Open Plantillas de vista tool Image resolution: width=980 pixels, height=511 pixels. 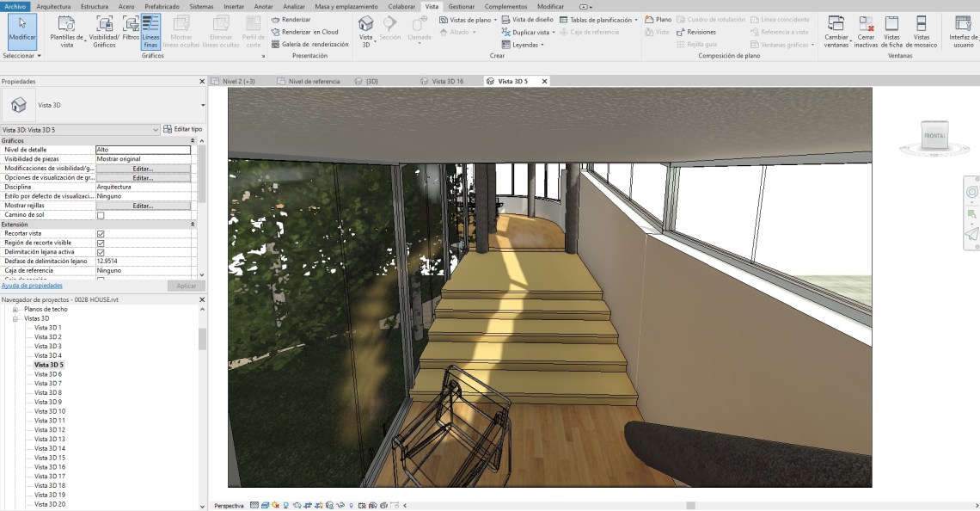click(x=67, y=26)
